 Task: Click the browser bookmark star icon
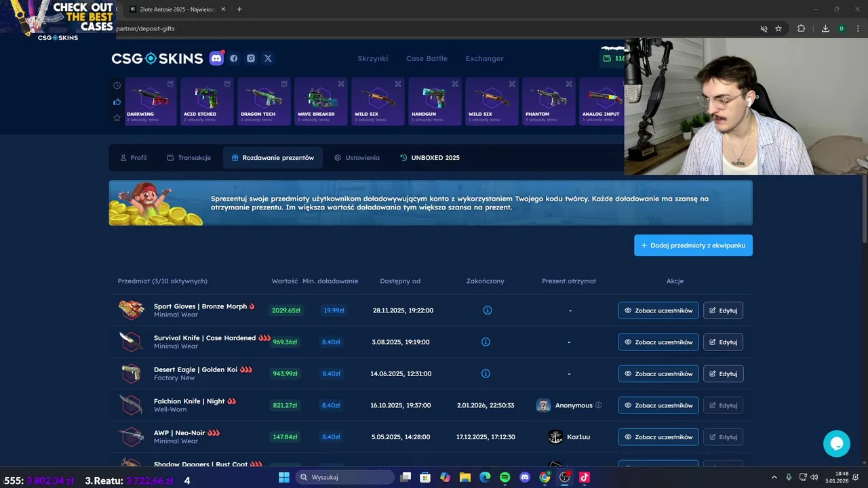(x=778, y=28)
